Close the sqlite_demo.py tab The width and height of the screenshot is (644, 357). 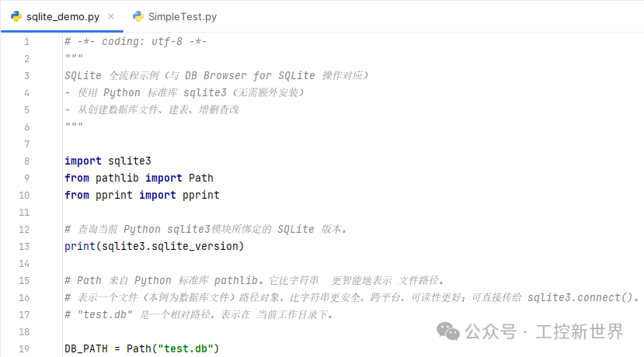[x=110, y=16]
